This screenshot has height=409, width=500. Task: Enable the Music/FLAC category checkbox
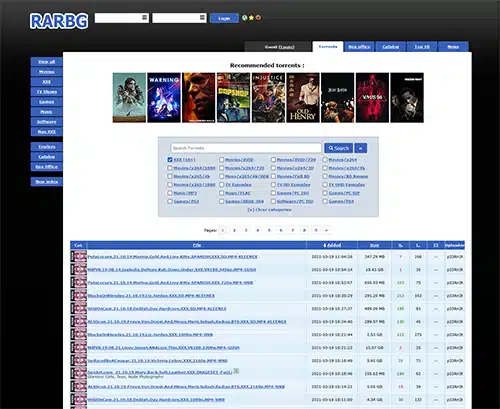[x=222, y=193]
